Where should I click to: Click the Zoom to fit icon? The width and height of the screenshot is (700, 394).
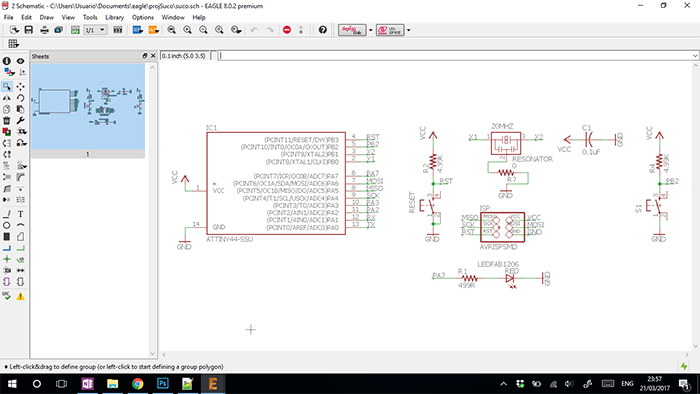(171, 30)
